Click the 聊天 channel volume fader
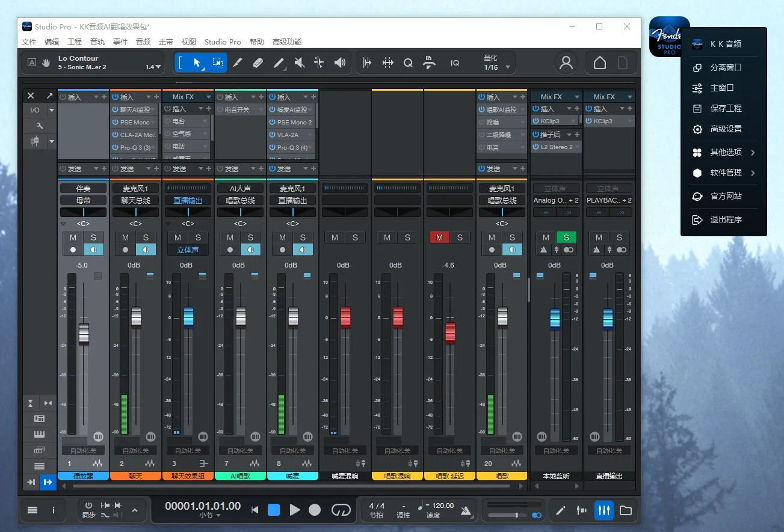Viewport: 784px width, 532px height. (136, 316)
